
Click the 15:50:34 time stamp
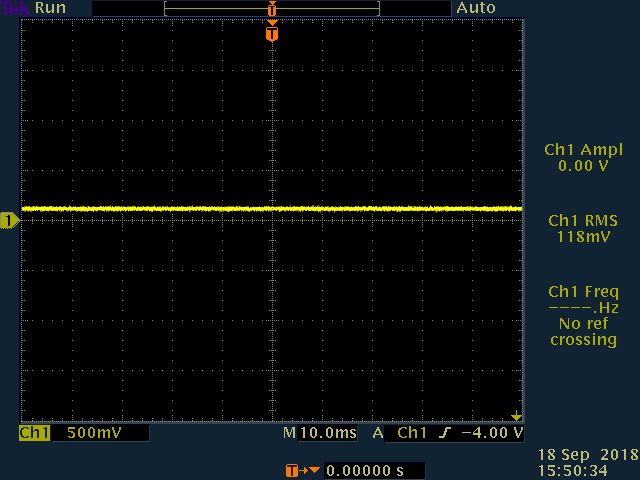click(572, 471)
